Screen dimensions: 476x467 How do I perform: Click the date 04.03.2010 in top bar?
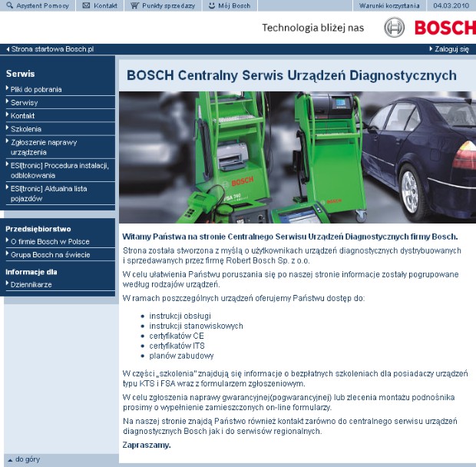click(x=451, y=5)
